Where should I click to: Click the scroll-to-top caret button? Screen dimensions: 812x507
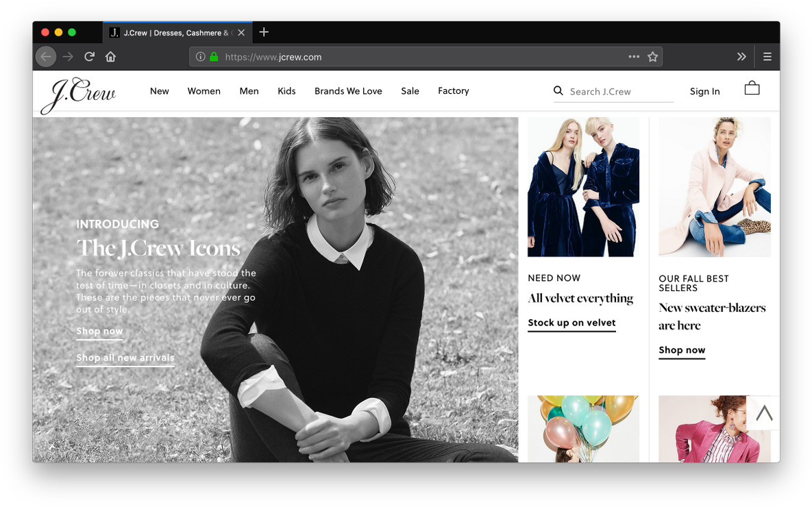pyautogui.click(x=763, y=412)
